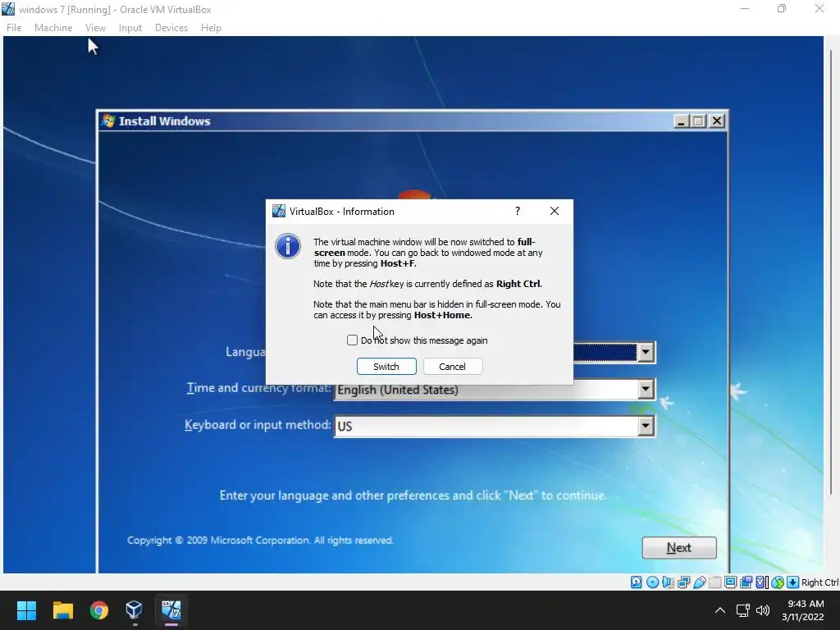840x630 pixels.
Task: Click the CPU virtualization status icon
Action: tap(762, 582)
